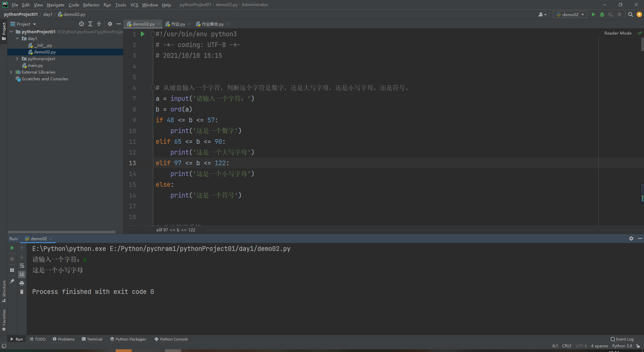
Task: Open the TODO tool window
Action: click(38, 339)
